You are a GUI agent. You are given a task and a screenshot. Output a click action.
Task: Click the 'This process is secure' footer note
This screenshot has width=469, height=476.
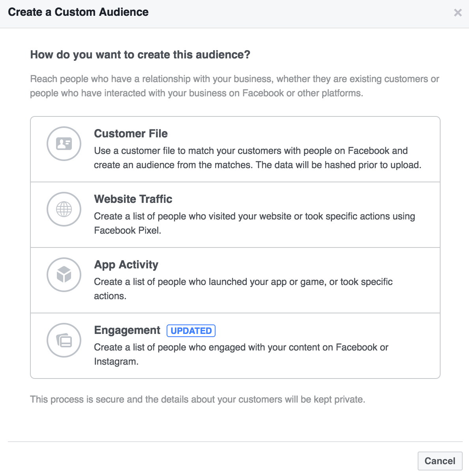click(x=197, y=399)
